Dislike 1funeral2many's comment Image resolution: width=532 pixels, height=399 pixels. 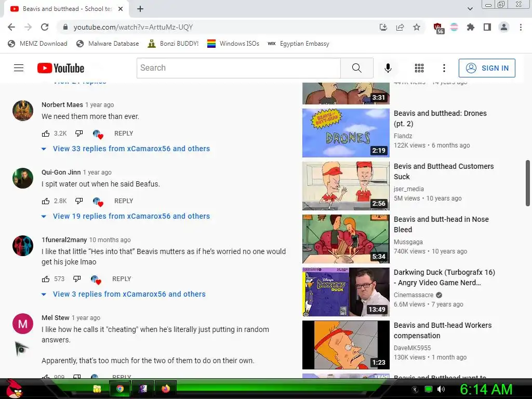coord(77,279)
